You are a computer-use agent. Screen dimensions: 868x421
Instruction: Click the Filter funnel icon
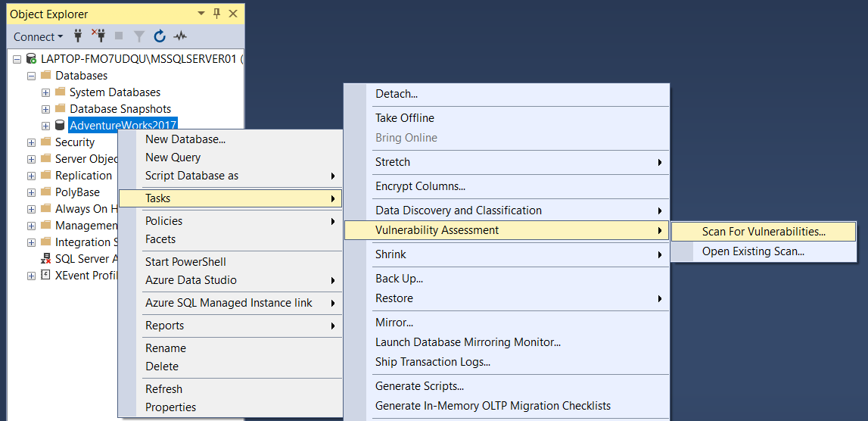139,36
